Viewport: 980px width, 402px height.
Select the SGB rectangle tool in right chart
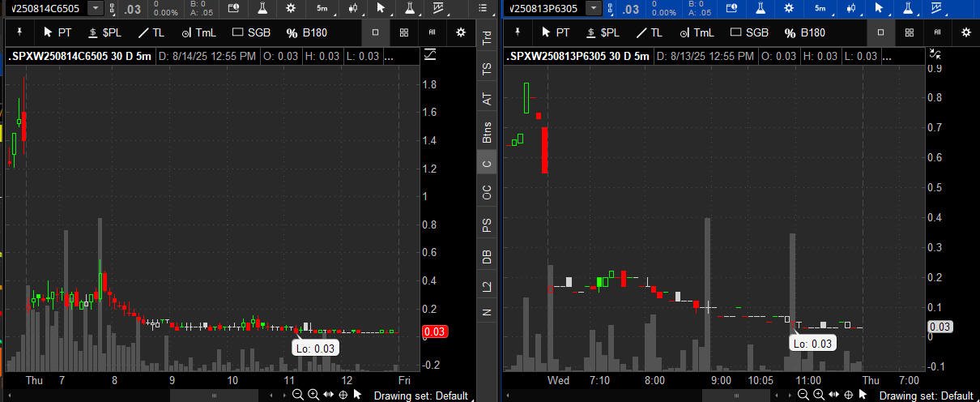tap(749, 32)
